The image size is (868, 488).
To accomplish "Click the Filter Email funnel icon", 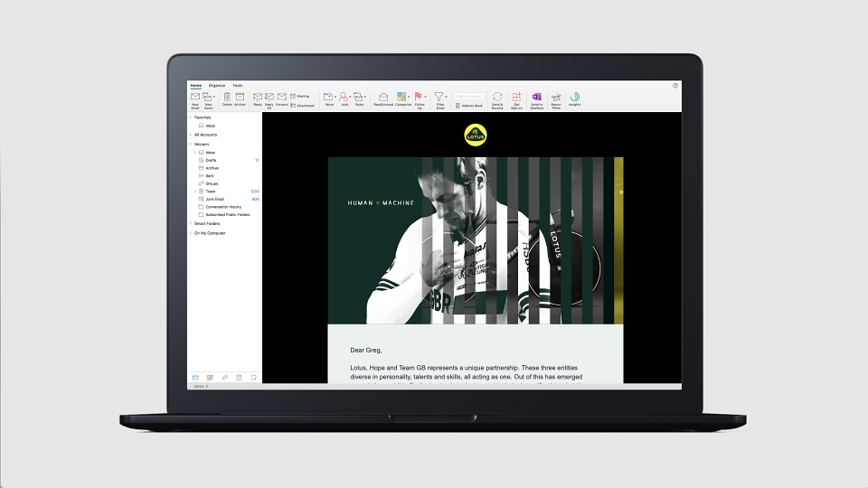I will 439,97.
